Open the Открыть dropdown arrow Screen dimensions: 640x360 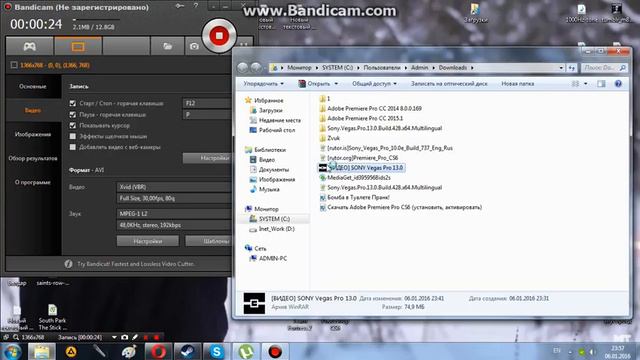pyautogui.click(x=336, y=84)
